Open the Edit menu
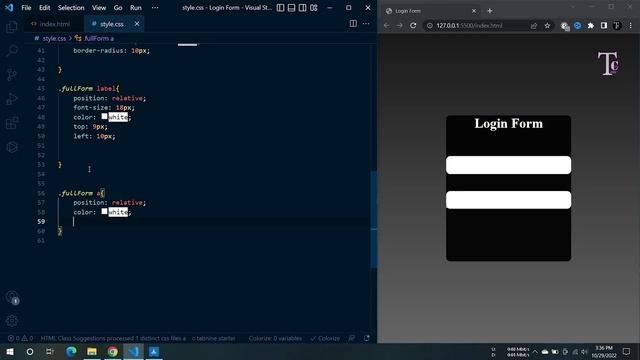The height and width of the screenshot is (360, 640). pyautogui.click(x=44, y=8)
